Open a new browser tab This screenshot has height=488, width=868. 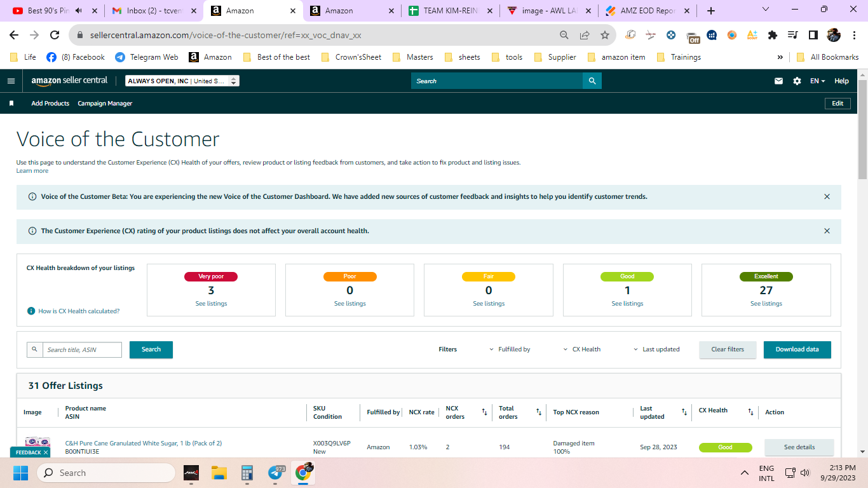pos(711,11)
